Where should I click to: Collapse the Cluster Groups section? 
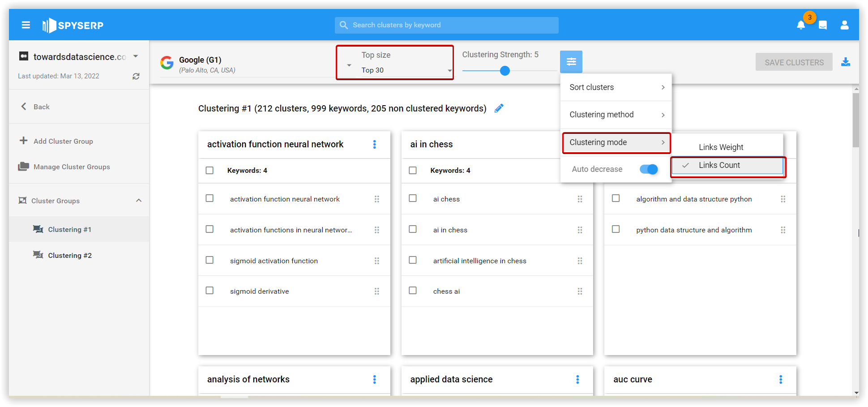click(139, 201)
